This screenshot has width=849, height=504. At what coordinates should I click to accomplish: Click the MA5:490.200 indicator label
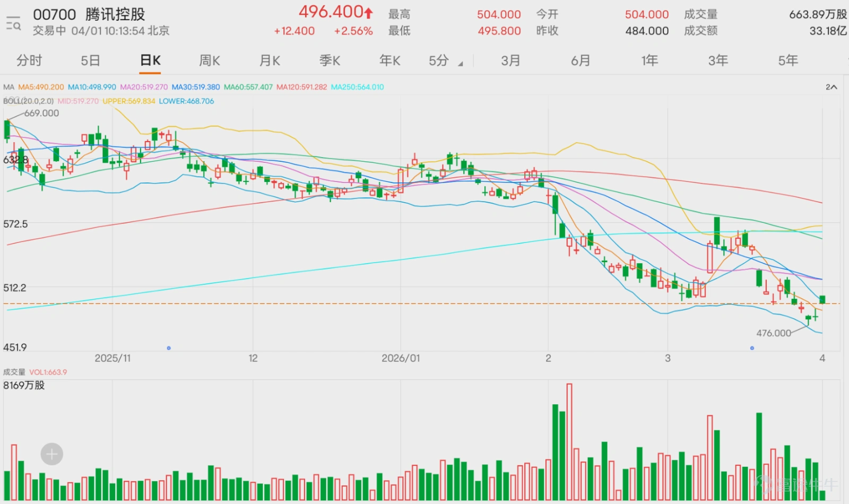click(41, 87)
